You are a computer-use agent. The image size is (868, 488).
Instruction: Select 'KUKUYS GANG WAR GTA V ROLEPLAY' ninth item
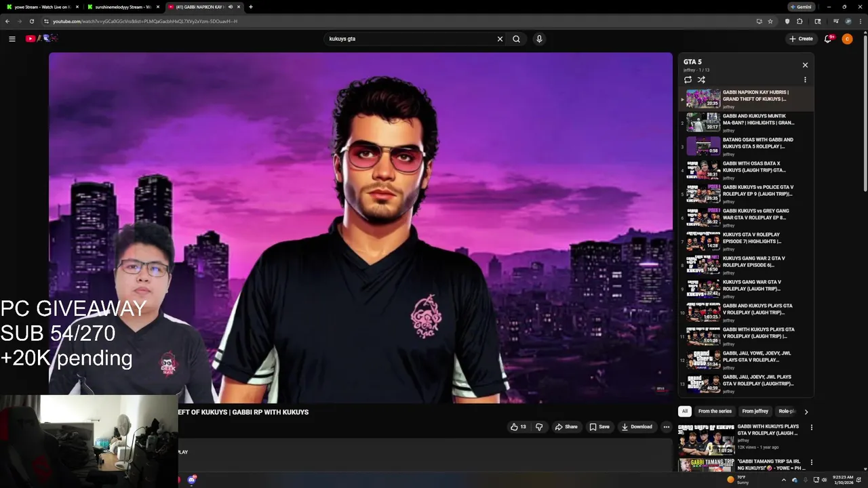[747, 289]
